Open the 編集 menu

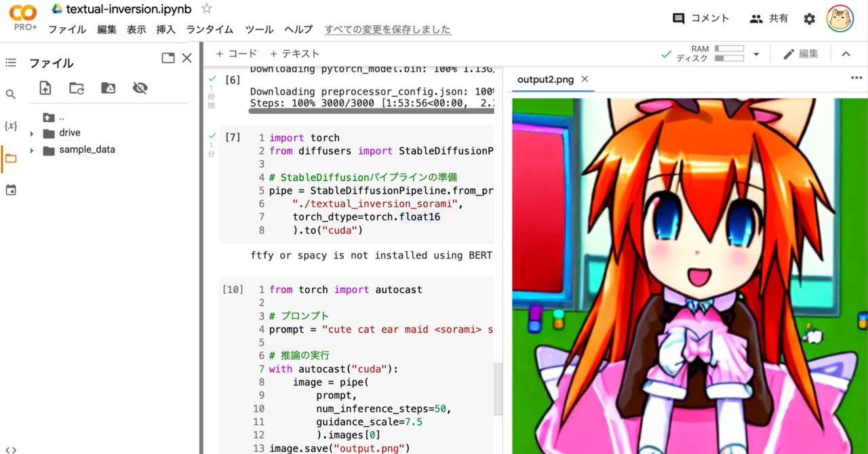click(x=106, y=29)
